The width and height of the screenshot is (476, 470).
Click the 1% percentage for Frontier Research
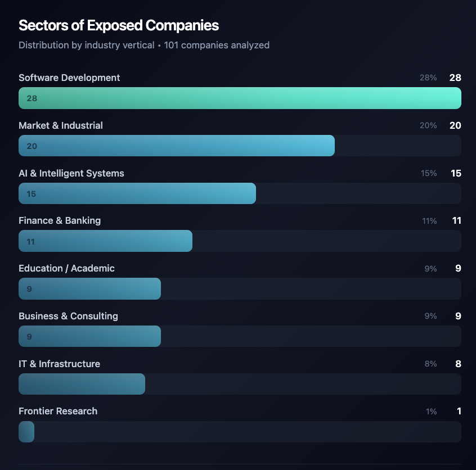[x=431, y=412]
